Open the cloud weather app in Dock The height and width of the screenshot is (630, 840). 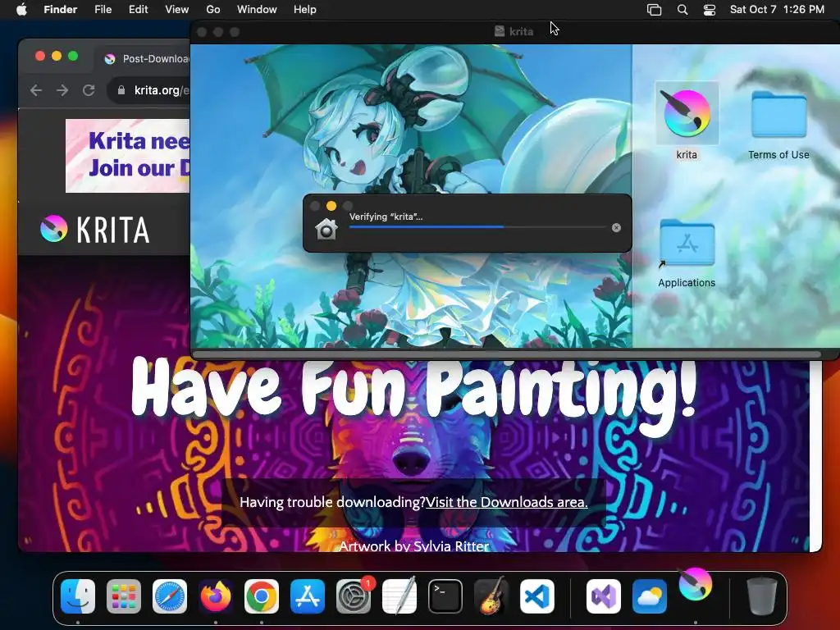pos(650,596)
